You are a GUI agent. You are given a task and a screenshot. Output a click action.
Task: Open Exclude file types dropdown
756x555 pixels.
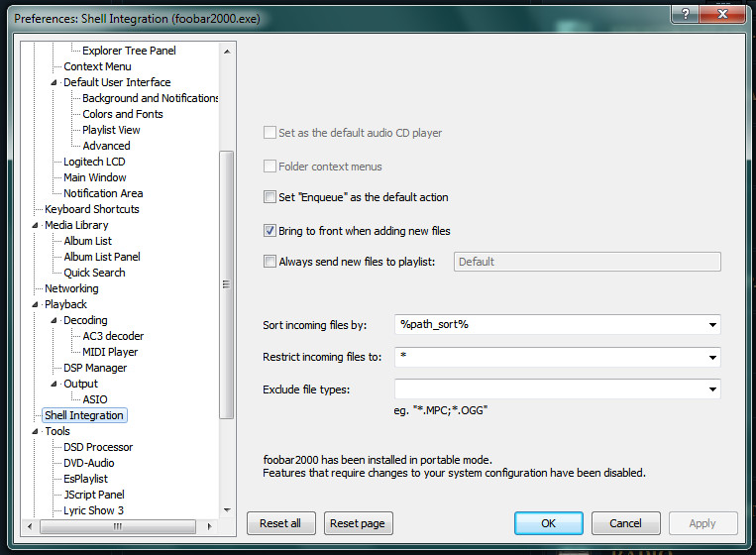point(712,389)
